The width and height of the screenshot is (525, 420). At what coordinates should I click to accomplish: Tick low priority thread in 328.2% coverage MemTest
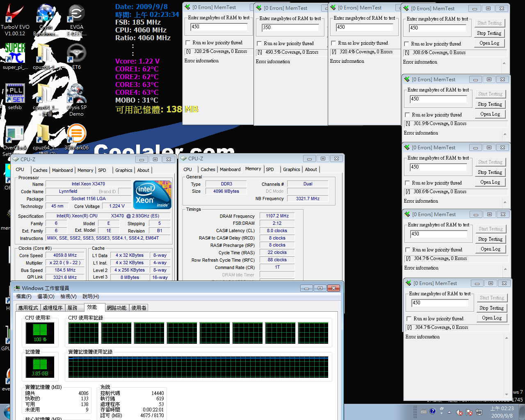(188, 43)
